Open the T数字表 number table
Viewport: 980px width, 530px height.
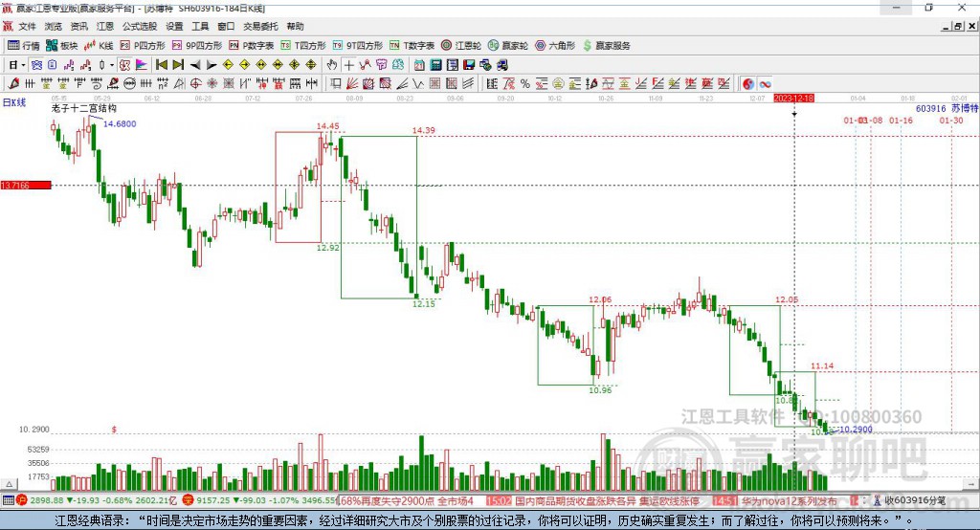412,46
